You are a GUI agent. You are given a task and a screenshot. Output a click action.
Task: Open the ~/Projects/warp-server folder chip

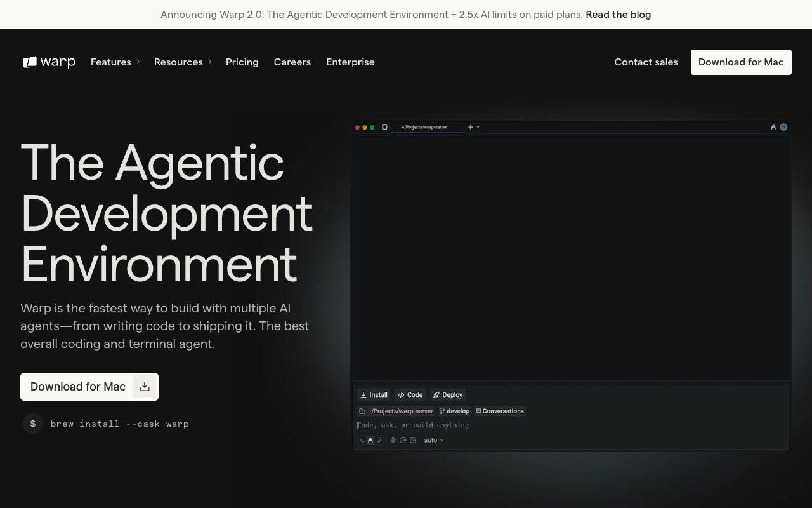[396, 411]
